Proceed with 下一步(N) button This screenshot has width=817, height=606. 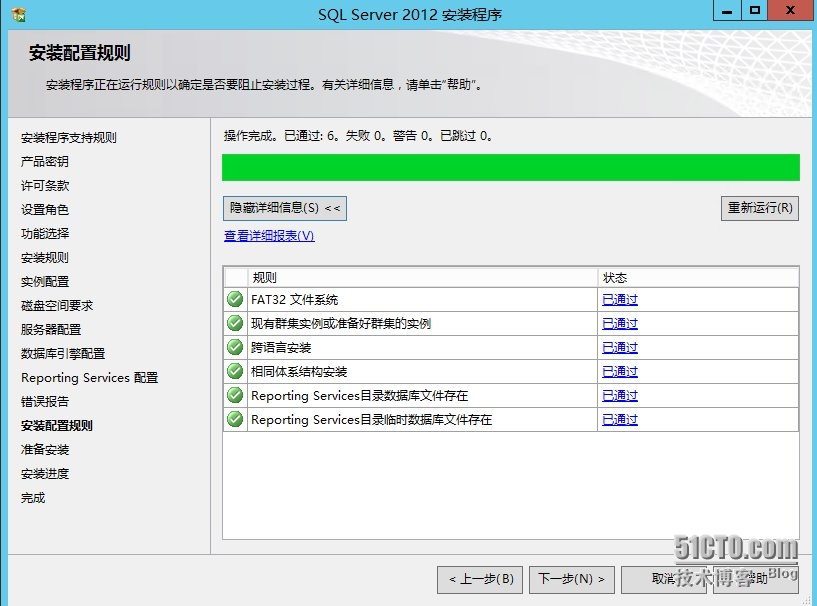(572, 579)
